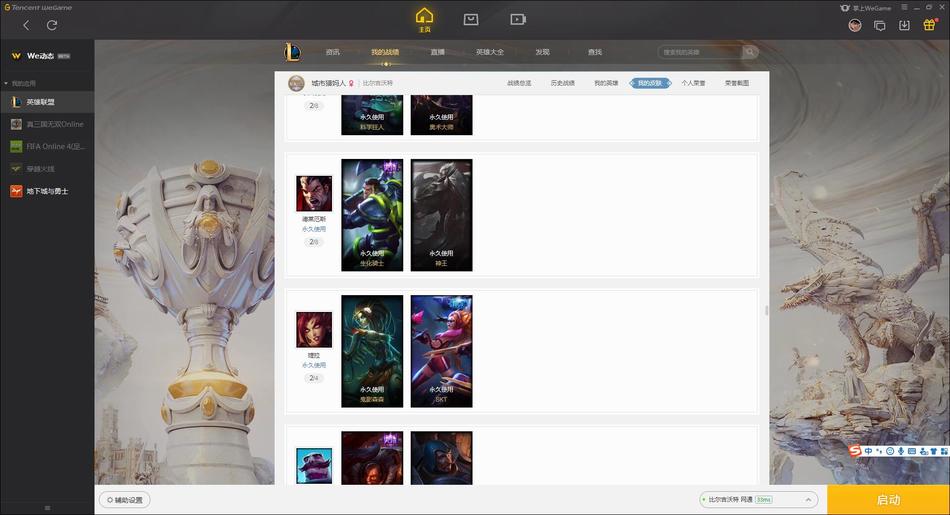Click the Sogou input method S icon
The height and width of the screenshot is (515, 950).
855,451
